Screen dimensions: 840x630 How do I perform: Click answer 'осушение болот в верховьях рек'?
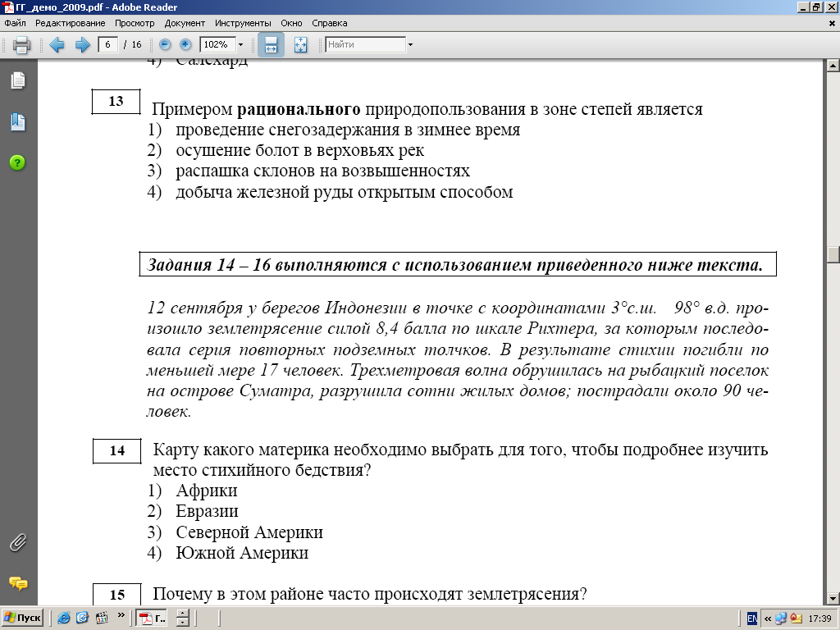tap(300, 151)
